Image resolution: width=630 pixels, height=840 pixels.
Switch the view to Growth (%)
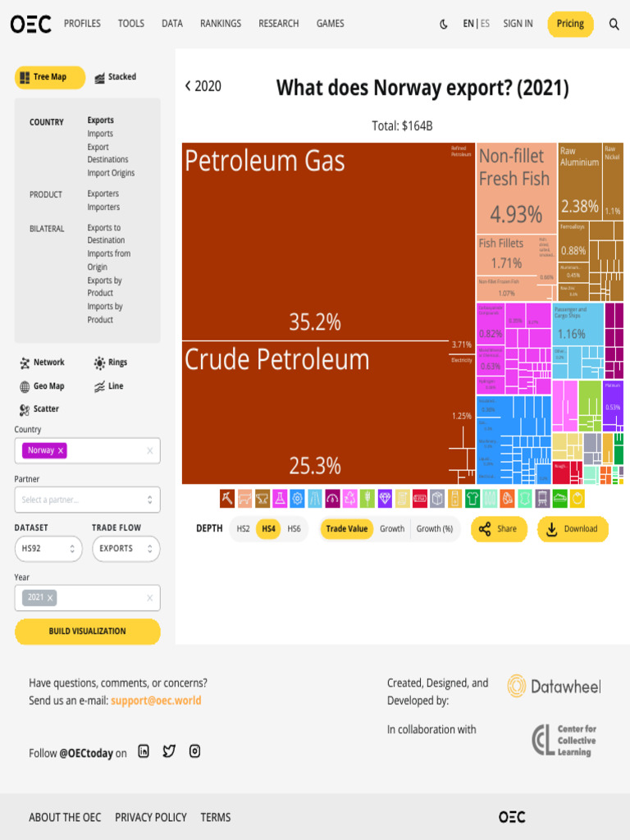tap(435, 529)
